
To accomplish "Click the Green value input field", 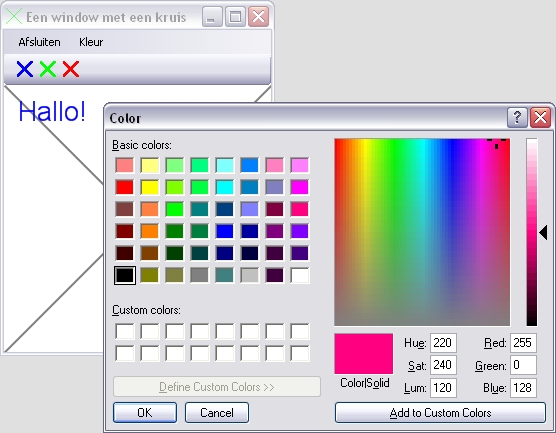I will 523,365.
